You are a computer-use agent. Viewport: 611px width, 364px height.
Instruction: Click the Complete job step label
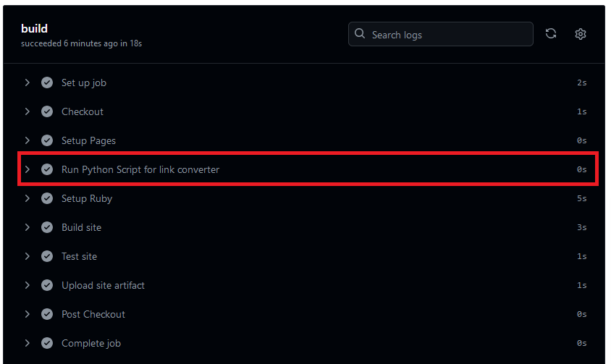(91, 343)
